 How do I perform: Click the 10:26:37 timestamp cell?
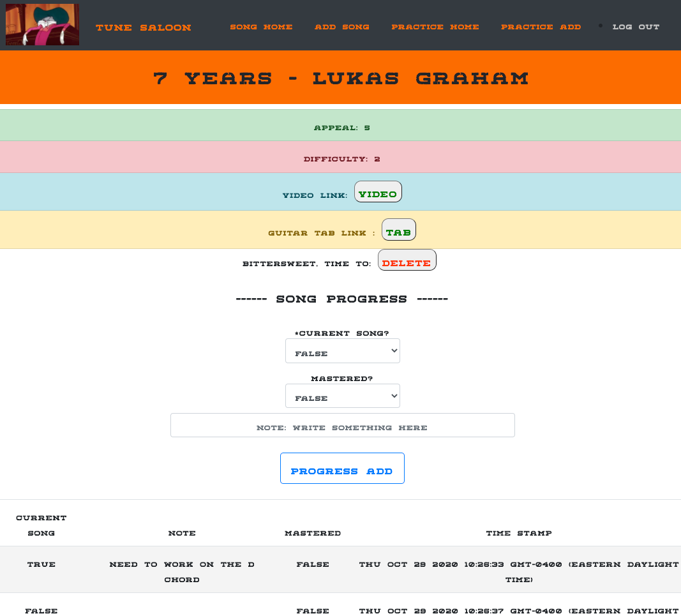click(519, 611)
